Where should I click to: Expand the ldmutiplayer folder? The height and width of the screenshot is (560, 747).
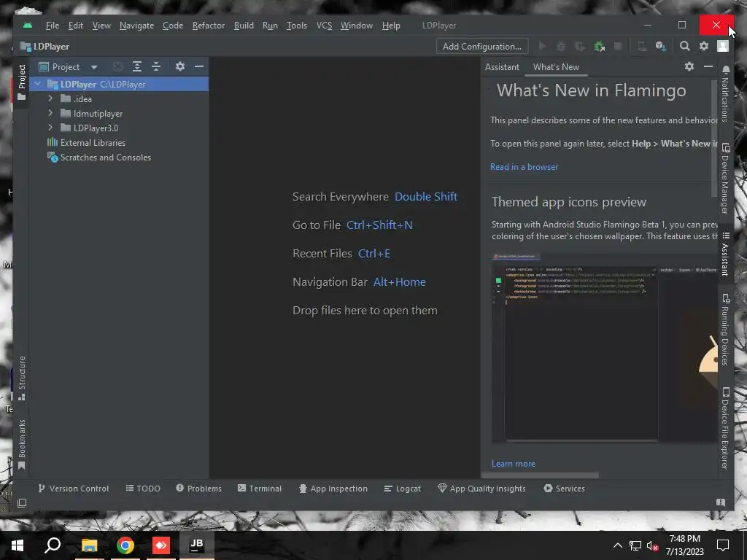click(x=50, y=113)
